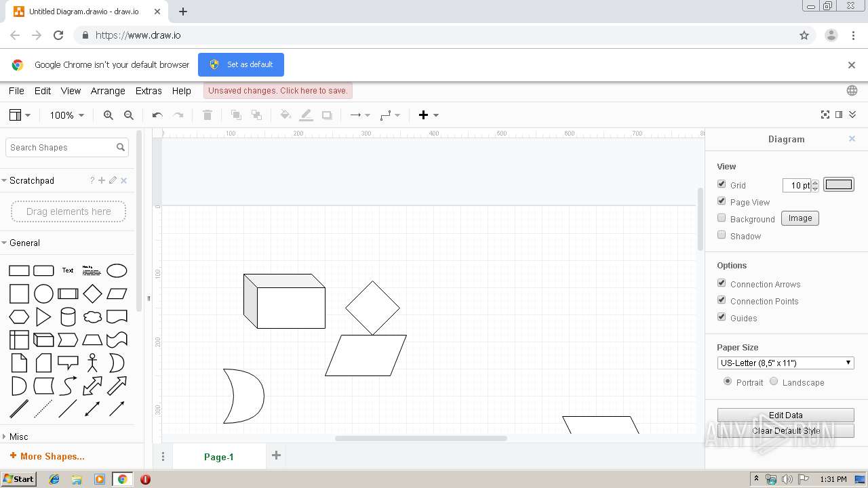Open the Fill Color bucket tool
Viewport: 868px width, 488px height.
tap(285, 115)
